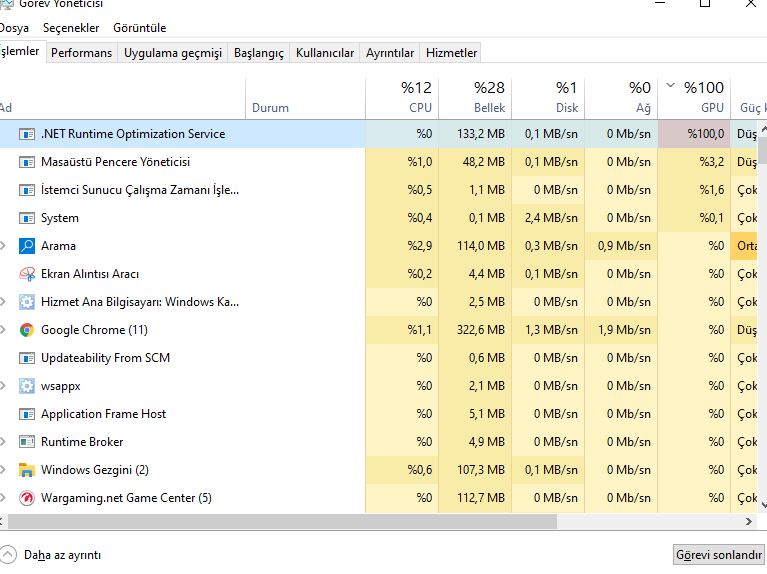
Task: Expand the Windows Gezgini (2) group
Action: 3,470
